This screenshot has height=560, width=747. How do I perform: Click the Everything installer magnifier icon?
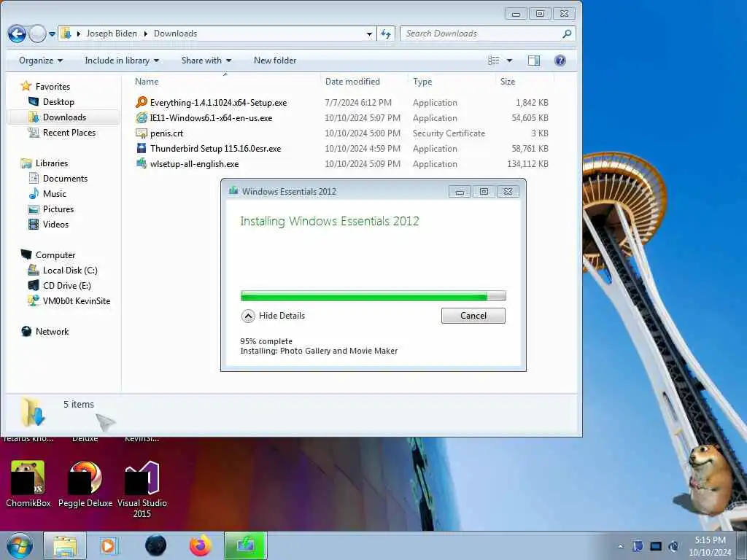pos(142,102)
